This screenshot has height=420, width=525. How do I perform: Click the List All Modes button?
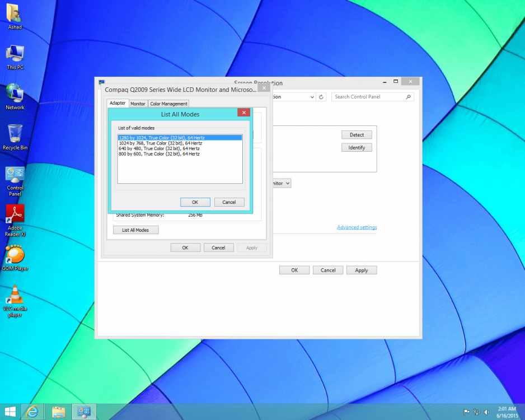pyautogui.click(x=135, y=230)
